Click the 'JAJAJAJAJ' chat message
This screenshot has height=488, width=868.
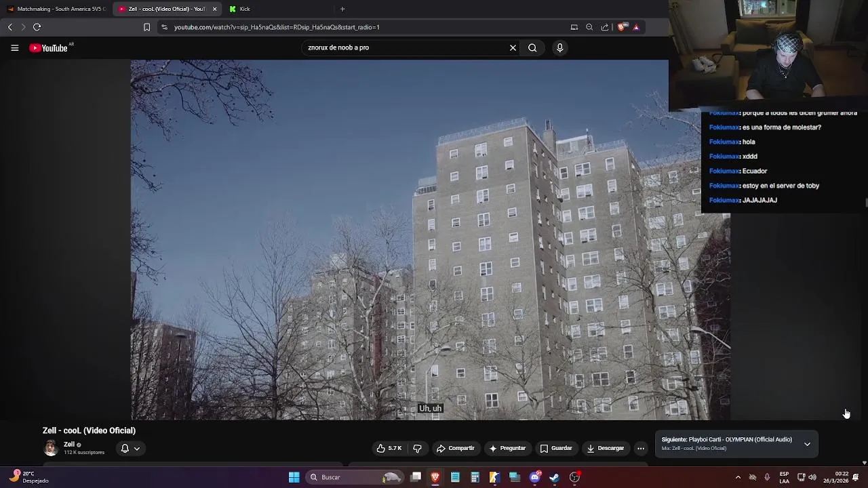pos(759,200)
